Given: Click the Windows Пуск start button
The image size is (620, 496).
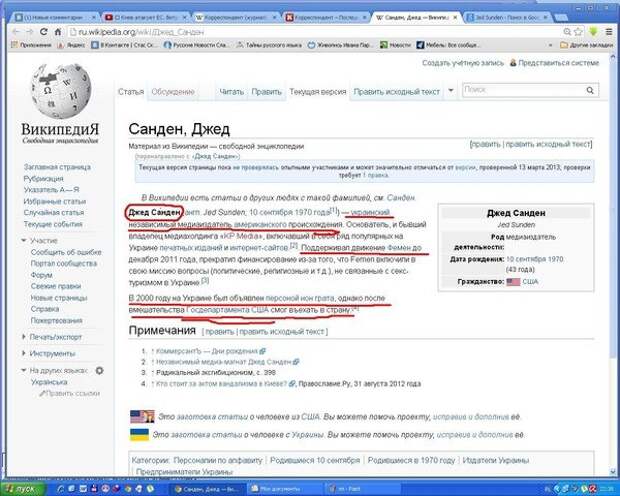Looking at the screenshot, I should pyautogui.click(x=23, y=489).
